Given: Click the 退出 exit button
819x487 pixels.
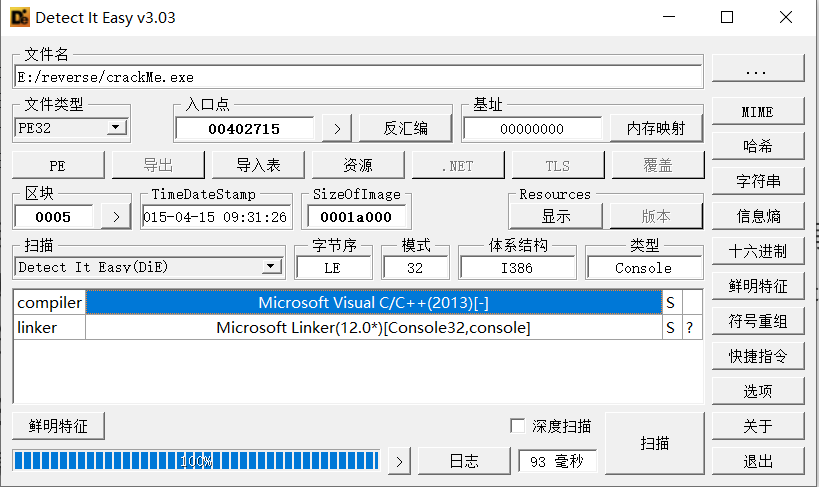Looking at the screenshot, I should click(757, 461).
